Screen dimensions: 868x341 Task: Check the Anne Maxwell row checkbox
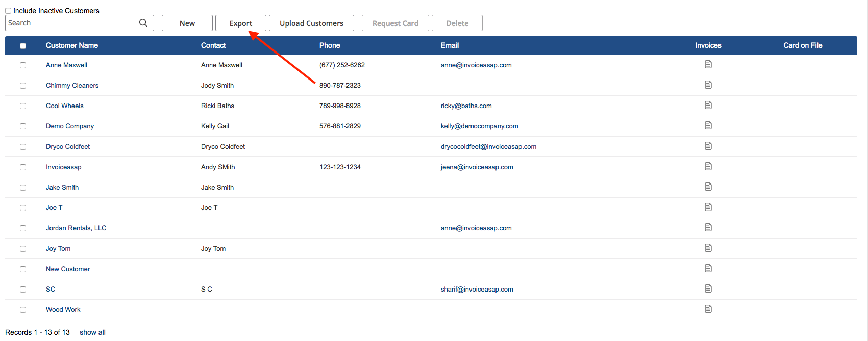pyautogui.click(x=23, y=65)
